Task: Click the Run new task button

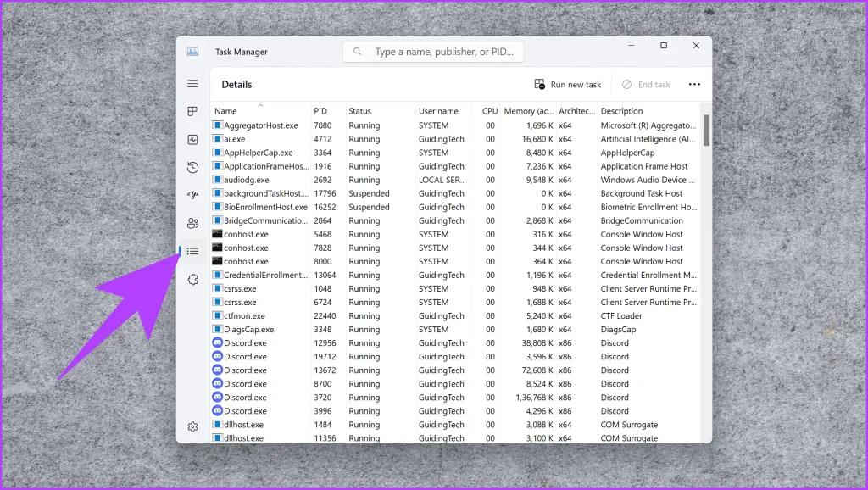Action: [x=567, y=85]
